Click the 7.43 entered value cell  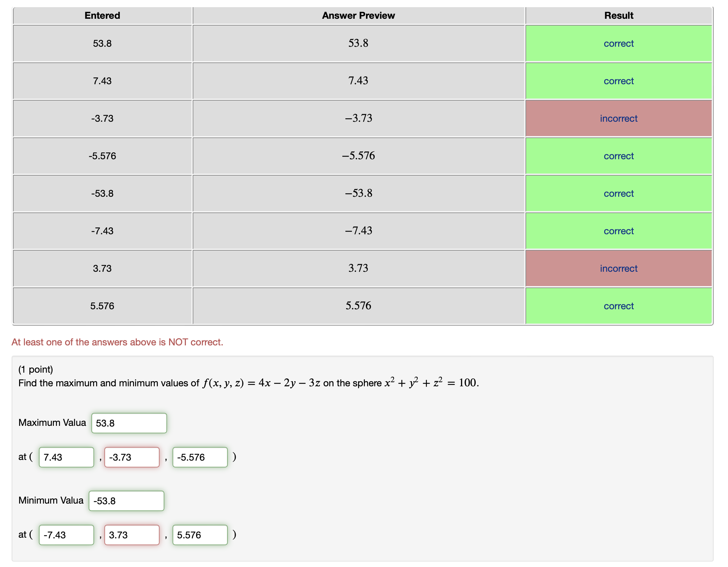click(102, 81)
